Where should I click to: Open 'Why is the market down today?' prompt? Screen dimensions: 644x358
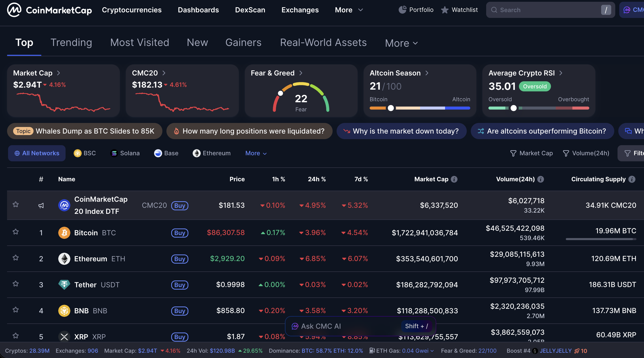[x=401, y=131]
